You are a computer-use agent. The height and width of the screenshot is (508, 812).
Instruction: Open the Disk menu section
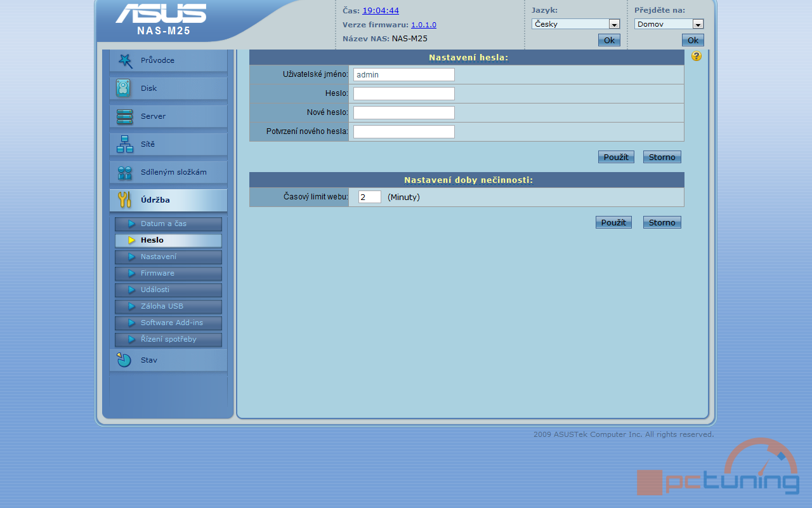(x=168, y=88)
